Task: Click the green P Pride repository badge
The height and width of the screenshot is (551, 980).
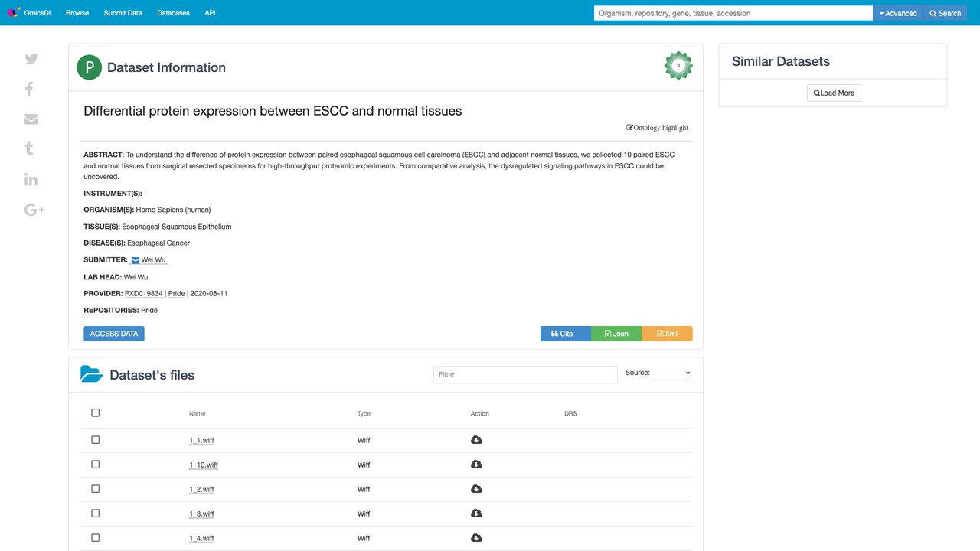Action: pos(90,67)
